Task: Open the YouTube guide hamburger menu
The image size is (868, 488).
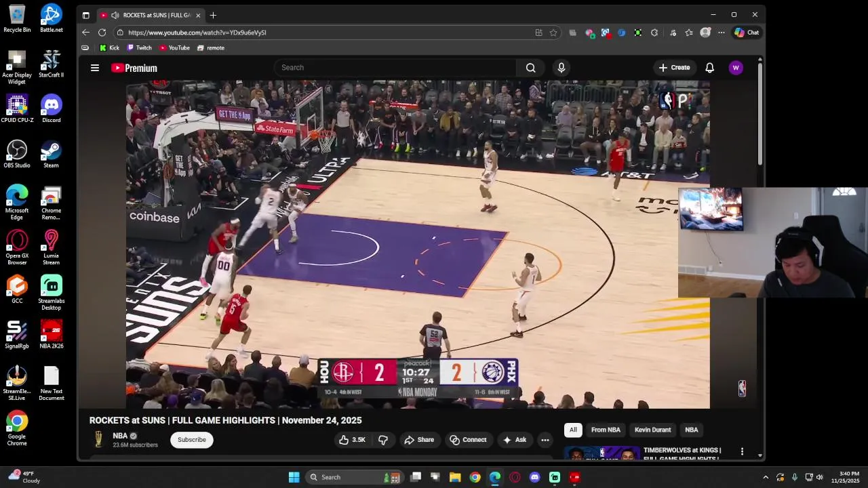Action: pos(95,68)
